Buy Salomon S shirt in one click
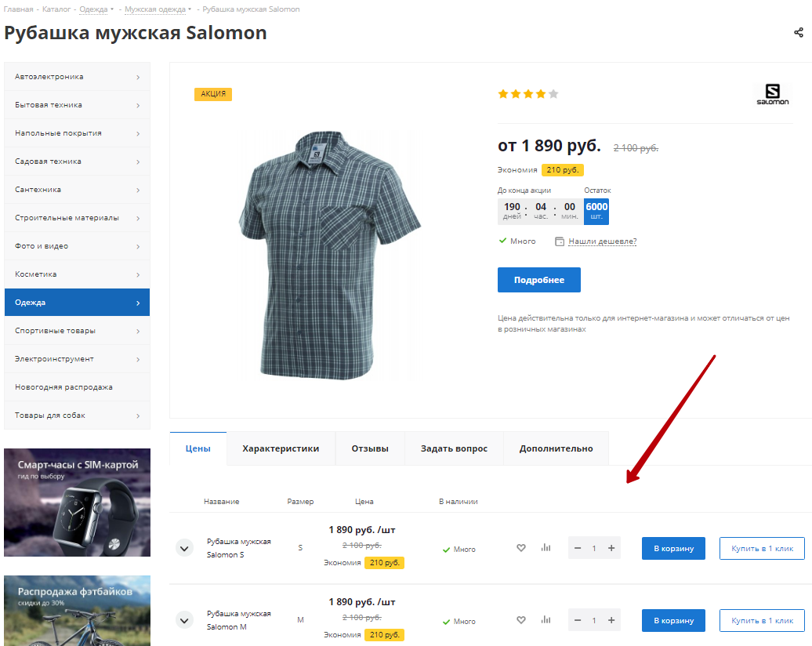 point(762,549)
